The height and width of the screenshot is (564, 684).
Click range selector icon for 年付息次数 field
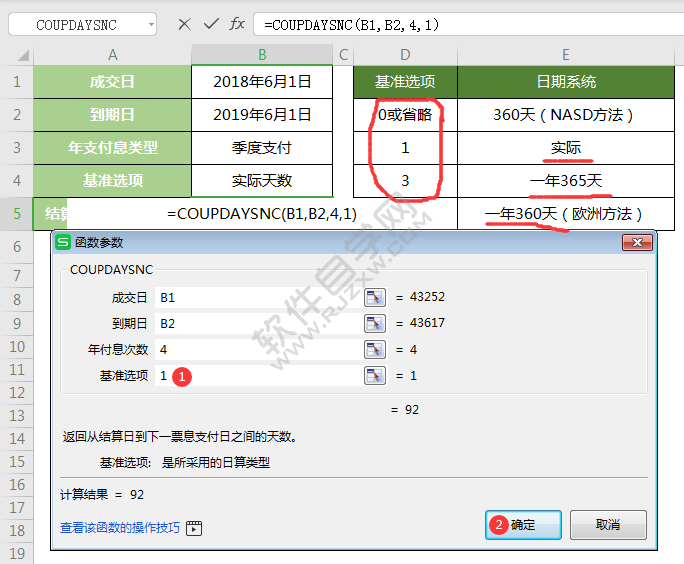[x=374, y=349]
